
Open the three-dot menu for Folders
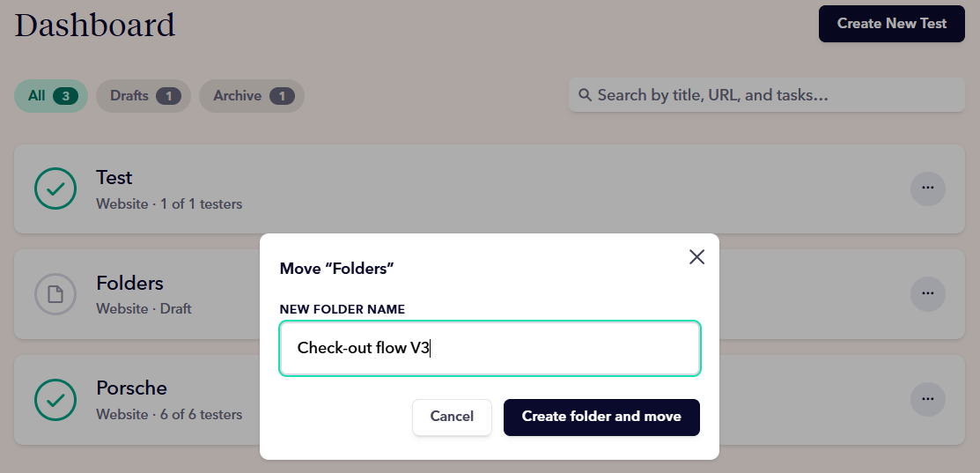pyautogui.click(x=927, y=294)
